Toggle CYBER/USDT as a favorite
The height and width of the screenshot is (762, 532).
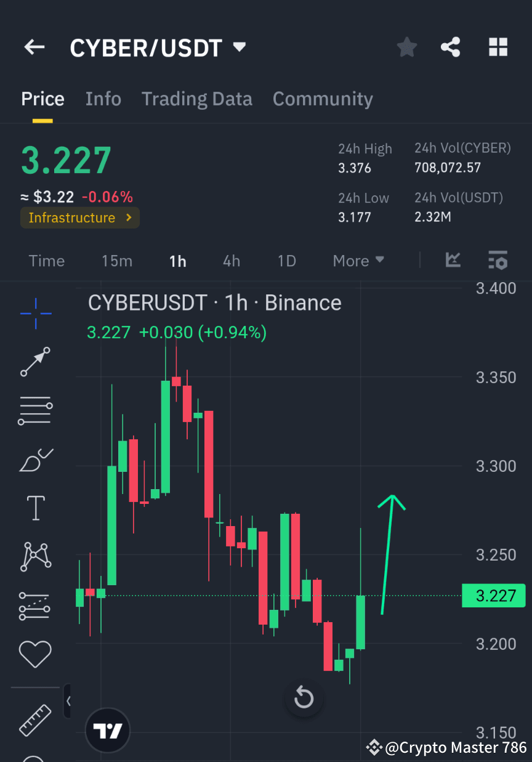[406, 47]
